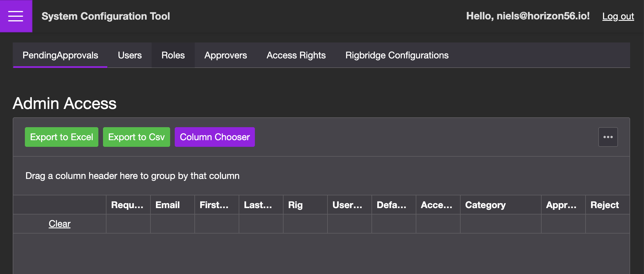The image size is (644, 274).
Task: Click the Export to Excel button
Action: tap(61, 137)
